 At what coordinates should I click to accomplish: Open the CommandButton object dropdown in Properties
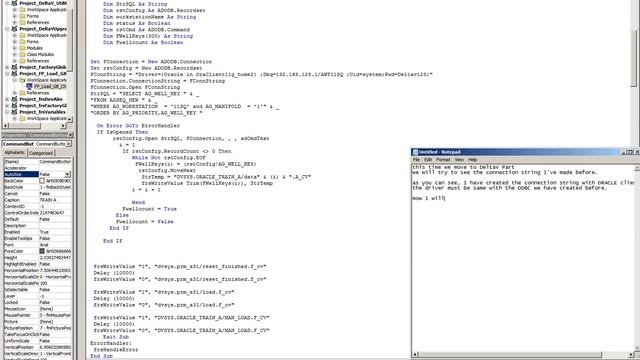(x=69, y=144)
